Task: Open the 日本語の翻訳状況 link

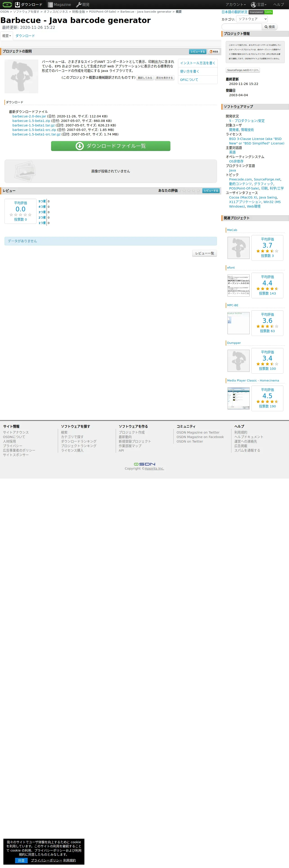Action: (x=235, y=12)
